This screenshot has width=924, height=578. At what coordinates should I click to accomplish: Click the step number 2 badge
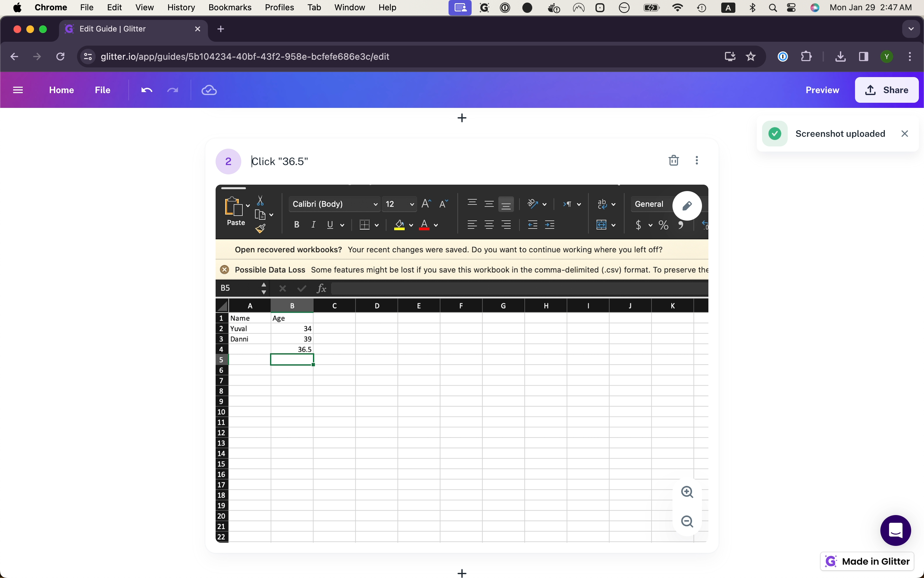228,161
